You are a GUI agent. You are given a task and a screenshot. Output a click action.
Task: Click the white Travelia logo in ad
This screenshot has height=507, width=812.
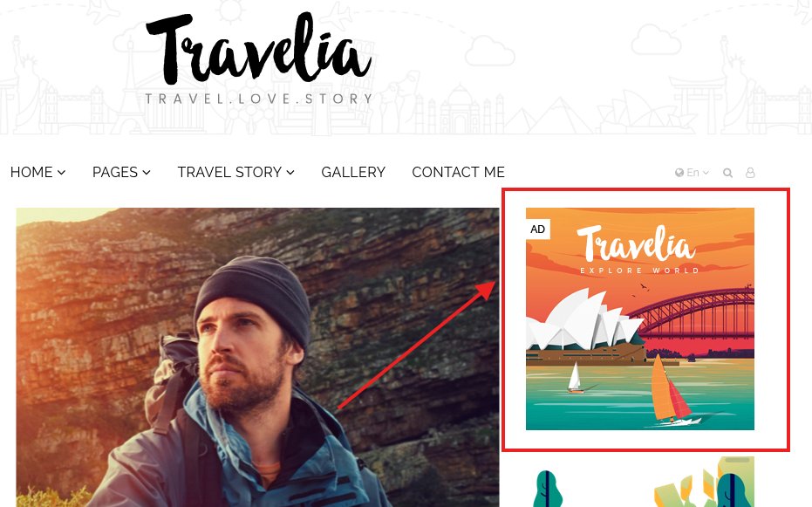(x=636, y=243)
